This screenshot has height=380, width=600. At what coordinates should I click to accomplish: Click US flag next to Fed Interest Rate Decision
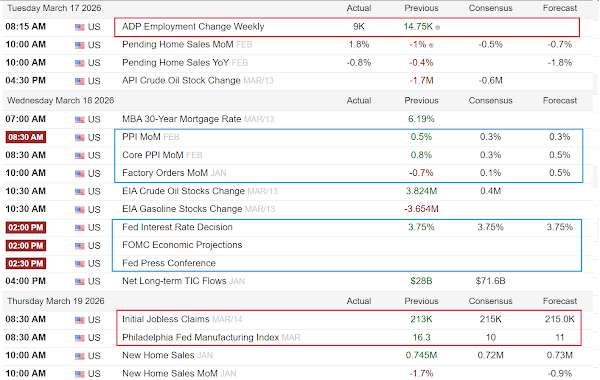pos(80,228)
